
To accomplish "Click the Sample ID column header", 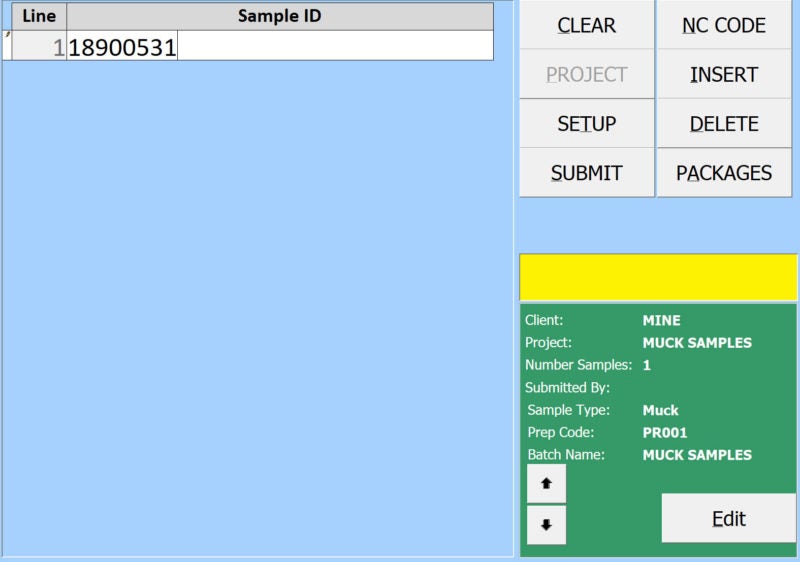I will coord(280,16).
